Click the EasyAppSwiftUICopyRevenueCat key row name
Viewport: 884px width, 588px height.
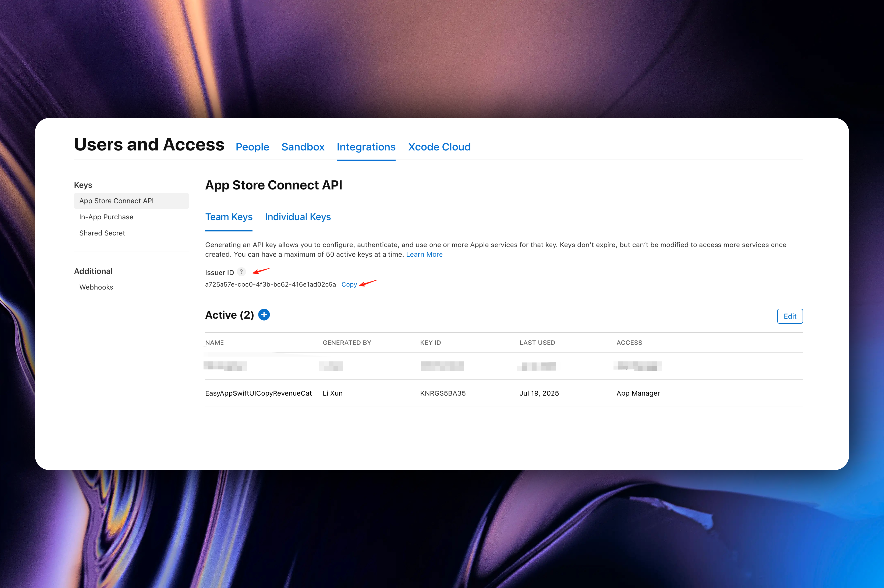(x=258, y=393)
